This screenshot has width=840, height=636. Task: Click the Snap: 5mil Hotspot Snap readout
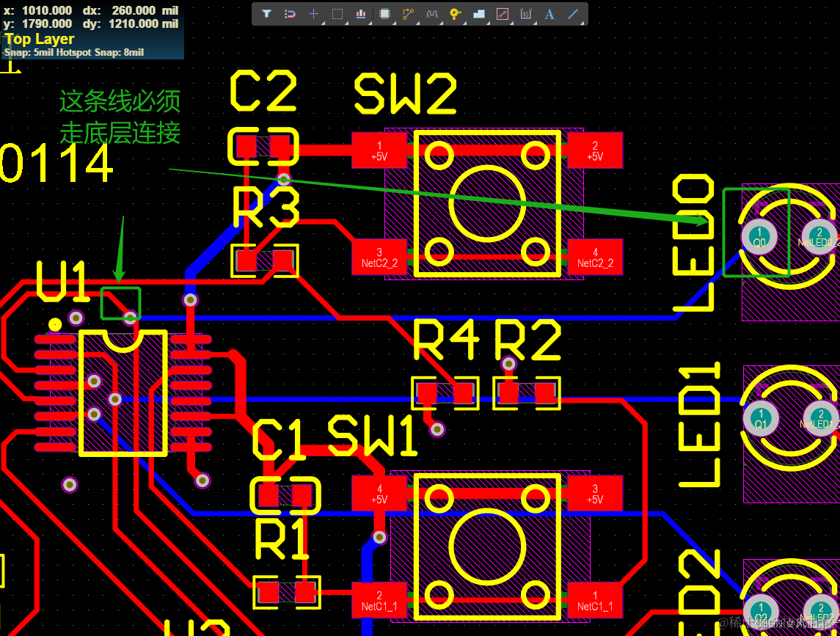click(x=74, y=53)
